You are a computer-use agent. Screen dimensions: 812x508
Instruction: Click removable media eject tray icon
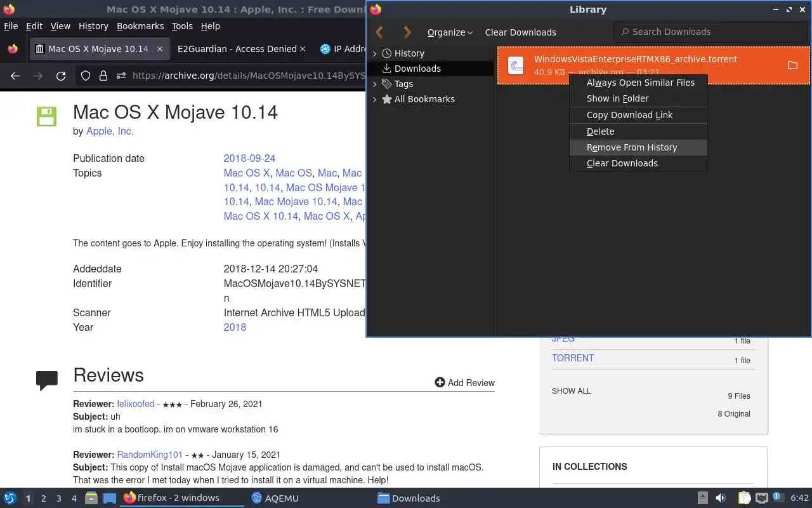pos(703,498)
